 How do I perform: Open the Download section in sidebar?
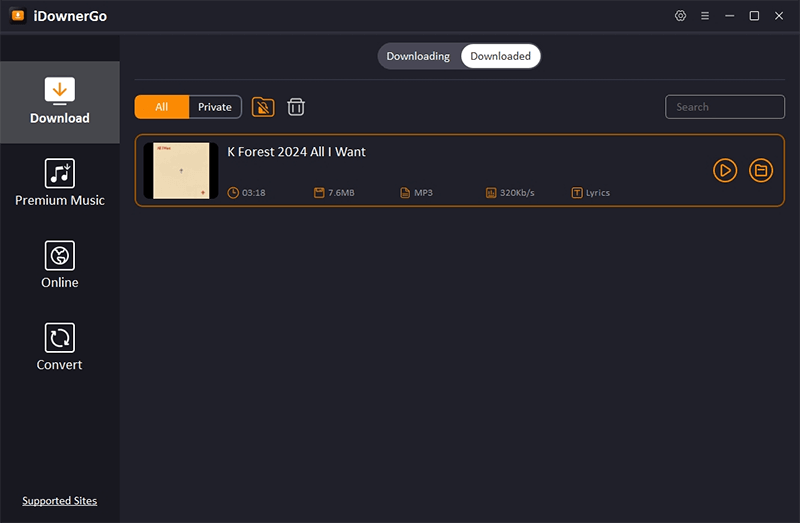(x=60, y=102)
